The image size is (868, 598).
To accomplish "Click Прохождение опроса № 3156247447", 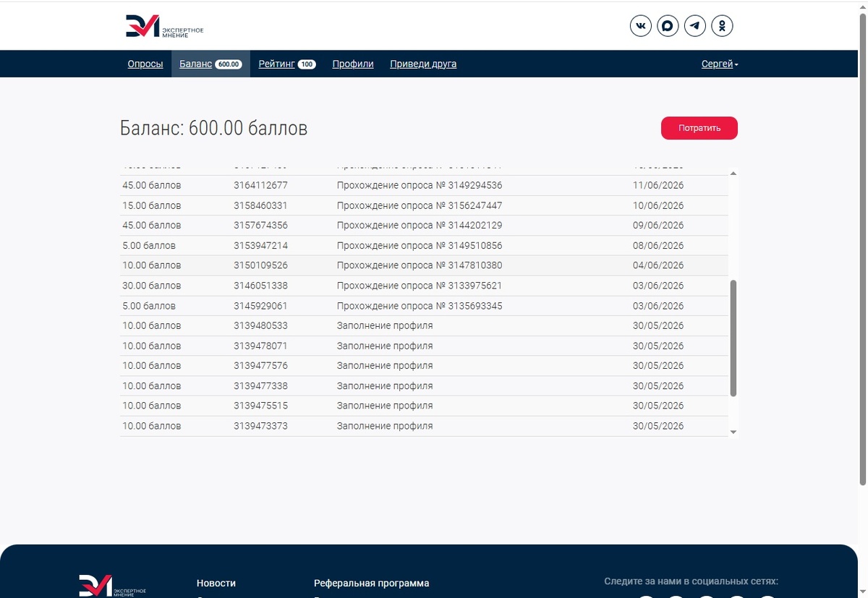I will point(420,205).
